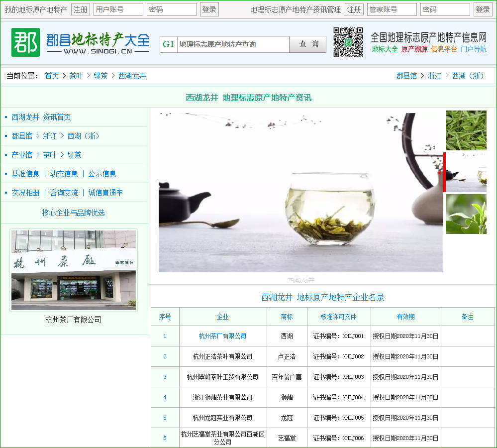Open the 信息平台 nav link

[444, 49]
